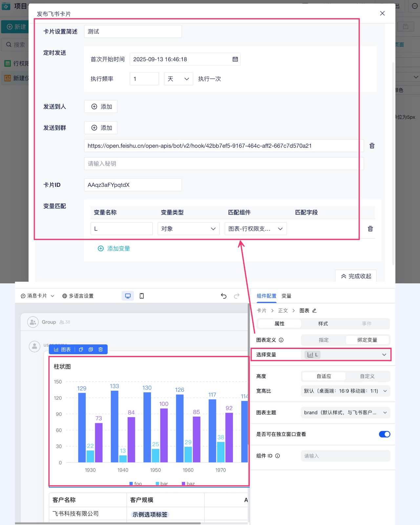Click the execution frequency number field
Image resolution: width=420 pixels, height=525 pixels.
[144, 79]
